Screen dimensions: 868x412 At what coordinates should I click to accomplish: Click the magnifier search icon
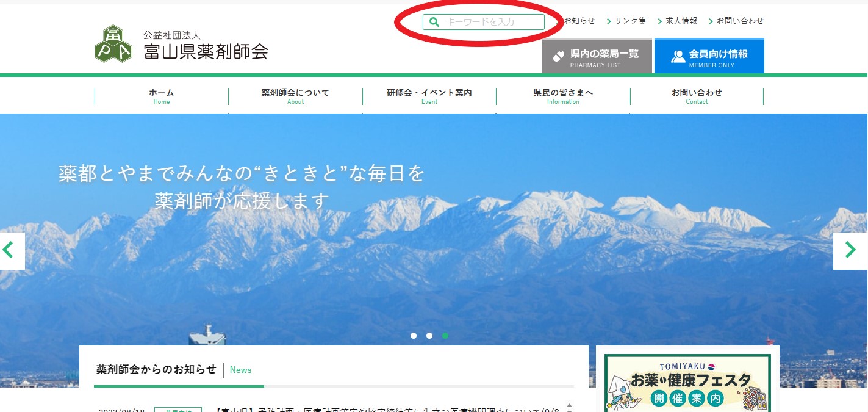434,22
